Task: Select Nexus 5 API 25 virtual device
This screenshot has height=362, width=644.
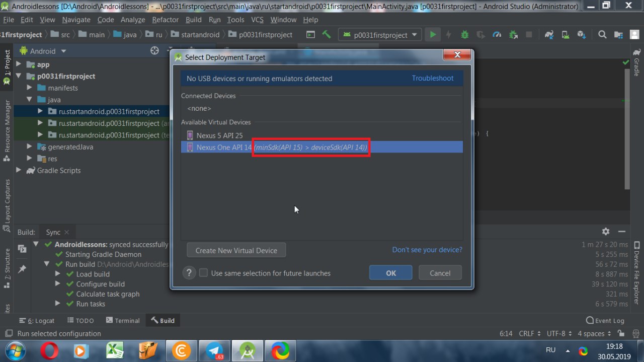Action: click(x=321, y=135)
